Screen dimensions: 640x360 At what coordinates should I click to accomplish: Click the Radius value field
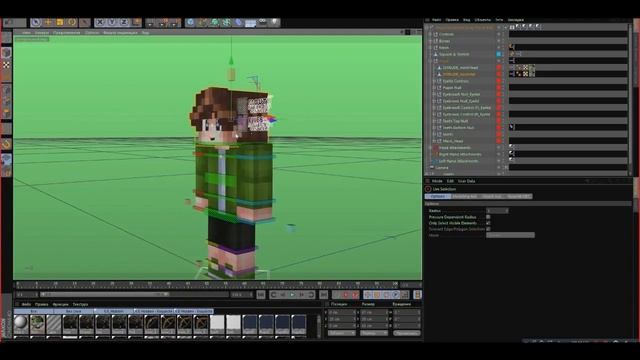(497, 211)
